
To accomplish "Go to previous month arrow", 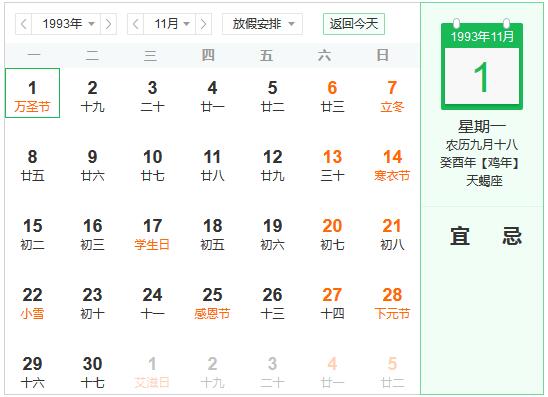I will pos(136,24).
